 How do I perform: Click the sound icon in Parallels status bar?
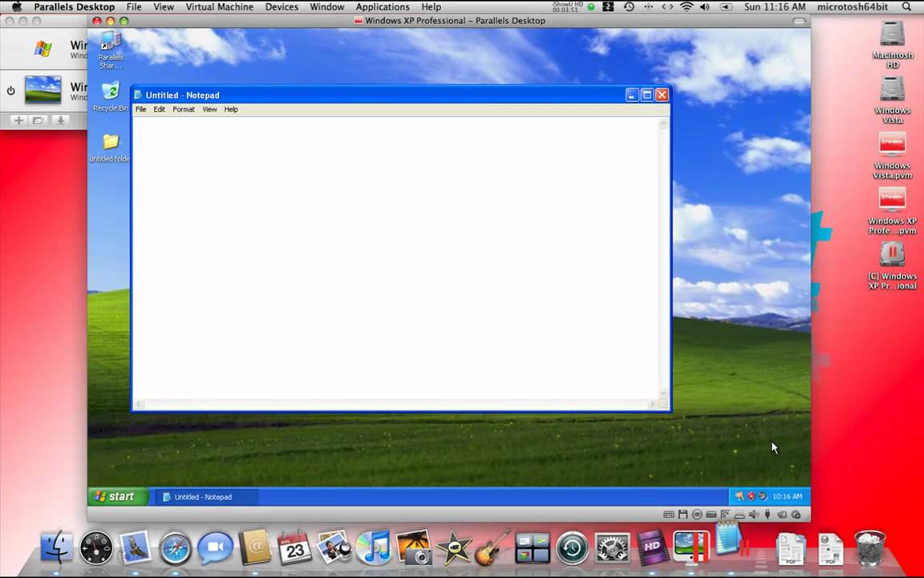(754, 515)
